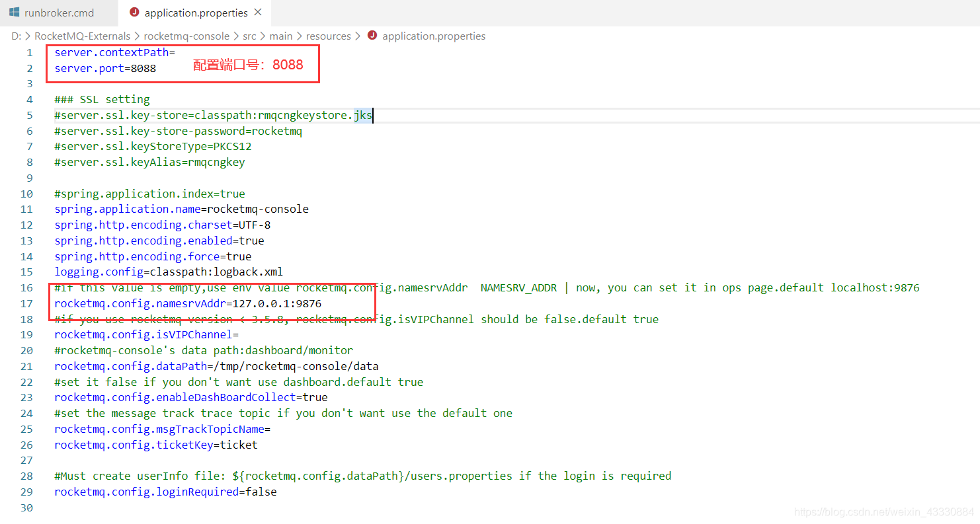Click the server.ssl.key-store=classpath line
Screen dimensions: 980x524
point(214,115)
